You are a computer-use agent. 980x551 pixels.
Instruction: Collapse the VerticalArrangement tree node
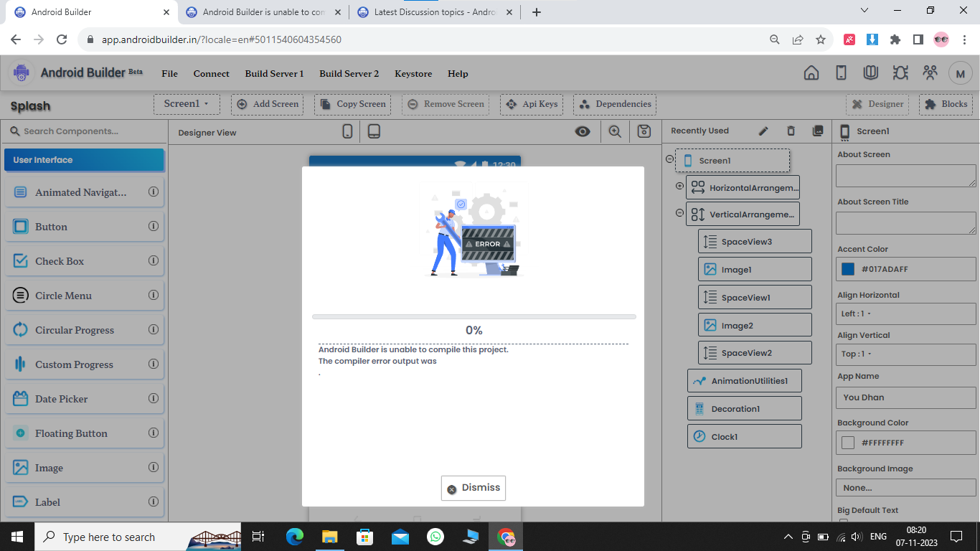coord(679,212)
